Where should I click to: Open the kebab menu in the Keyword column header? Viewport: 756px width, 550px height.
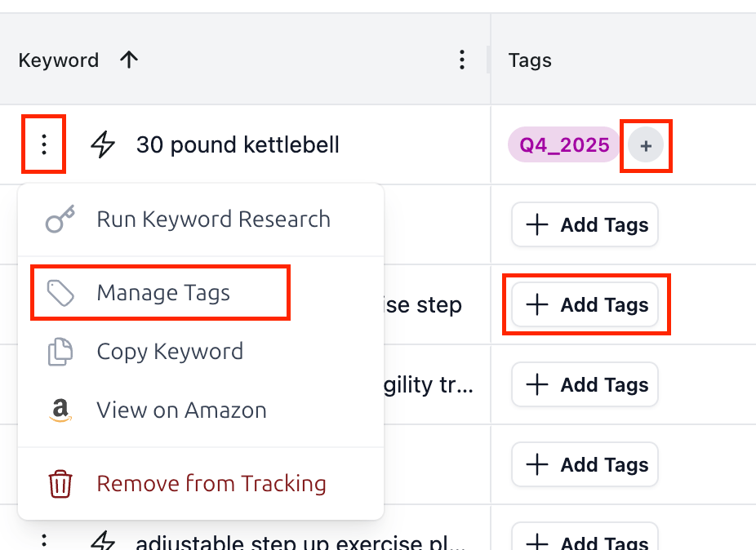coord(462,59)
